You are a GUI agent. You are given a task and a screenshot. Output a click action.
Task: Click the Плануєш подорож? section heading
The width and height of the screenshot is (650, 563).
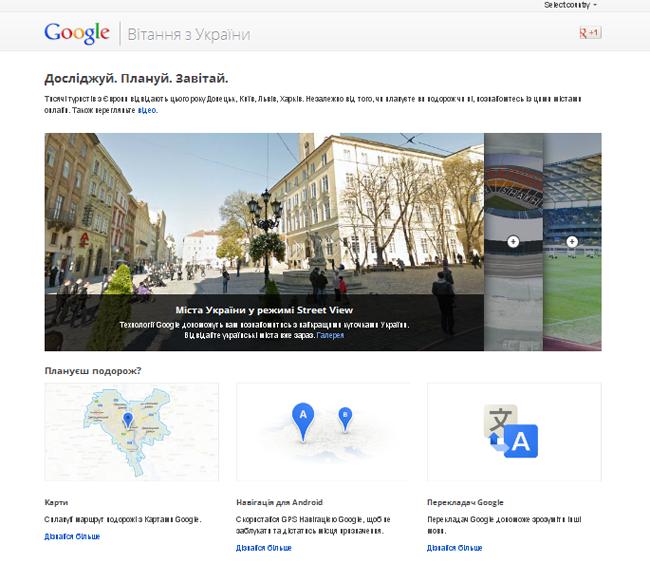(93, 371)
